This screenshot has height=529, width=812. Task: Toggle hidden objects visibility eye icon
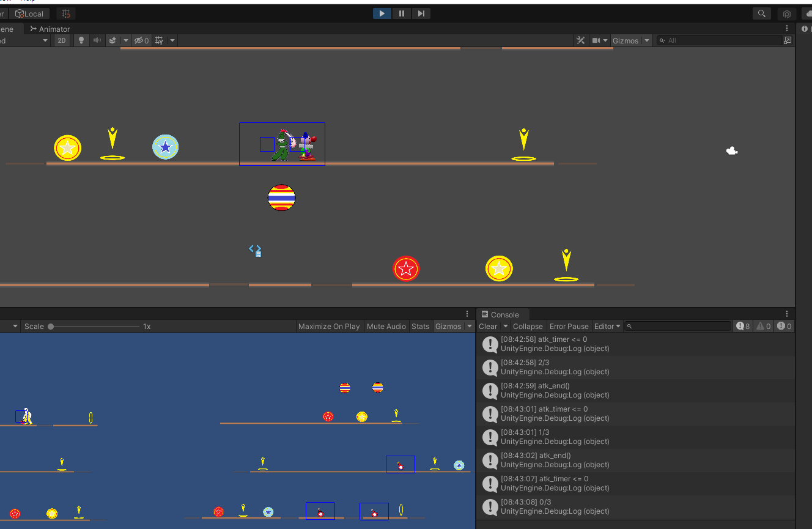pyautogui.click(x=141, y=40)
